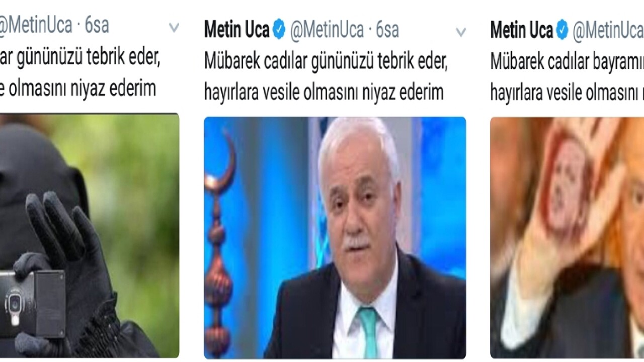Open the Metin Uca name in right tweet

point(521,31)
